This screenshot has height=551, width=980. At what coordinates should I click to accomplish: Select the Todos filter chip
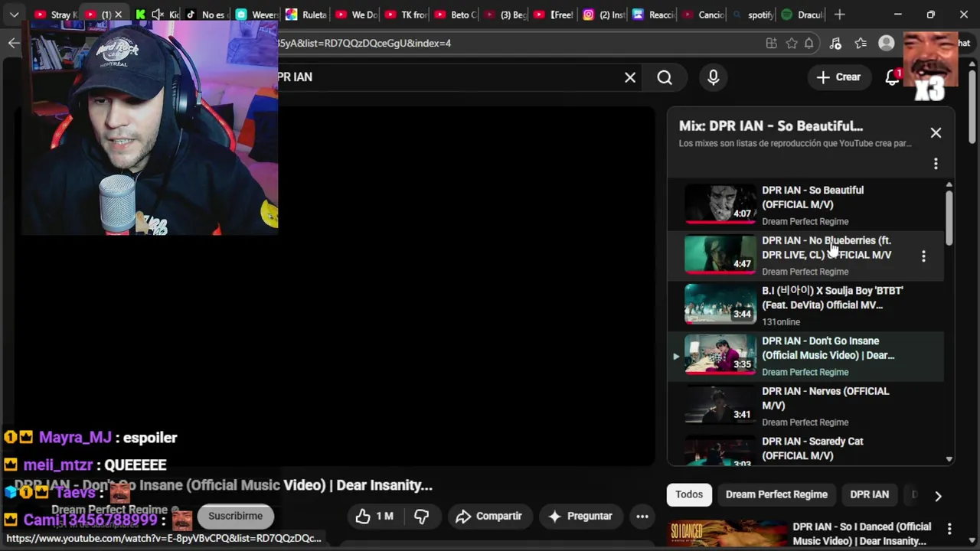[689, 495]
